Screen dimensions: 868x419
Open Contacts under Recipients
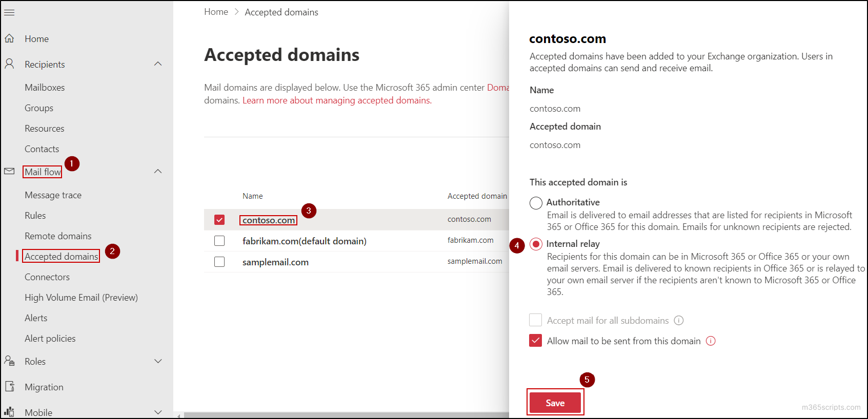point(42,149)
